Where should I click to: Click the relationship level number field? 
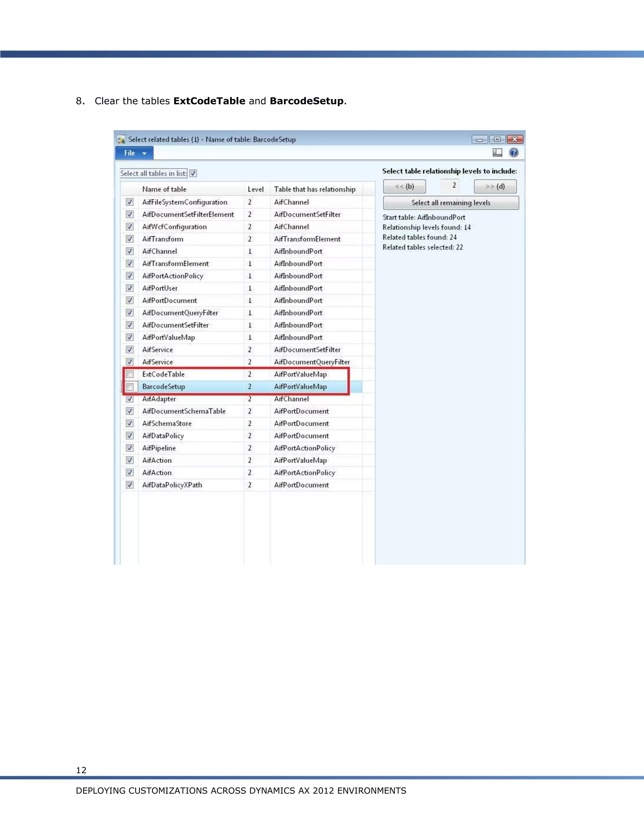point(450,186)
